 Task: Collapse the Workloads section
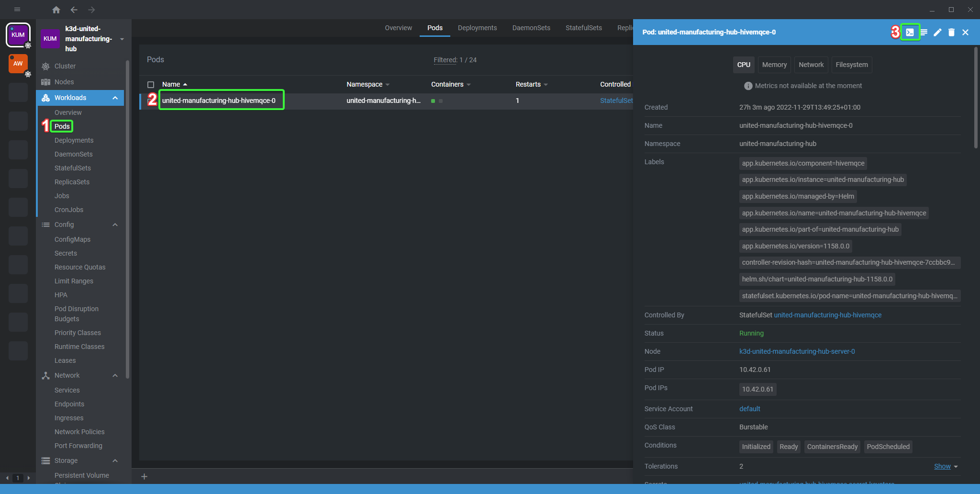tap(115, 98)
